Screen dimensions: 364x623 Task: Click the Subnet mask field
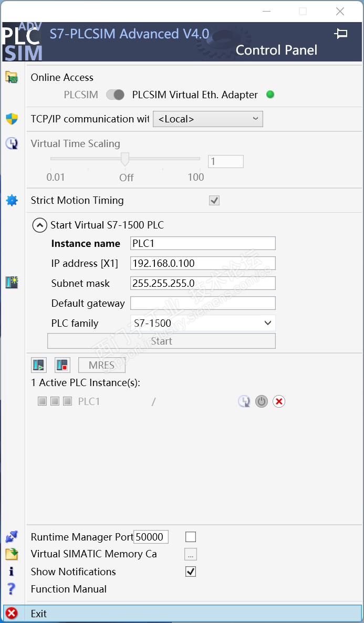(x=203, y=283)
